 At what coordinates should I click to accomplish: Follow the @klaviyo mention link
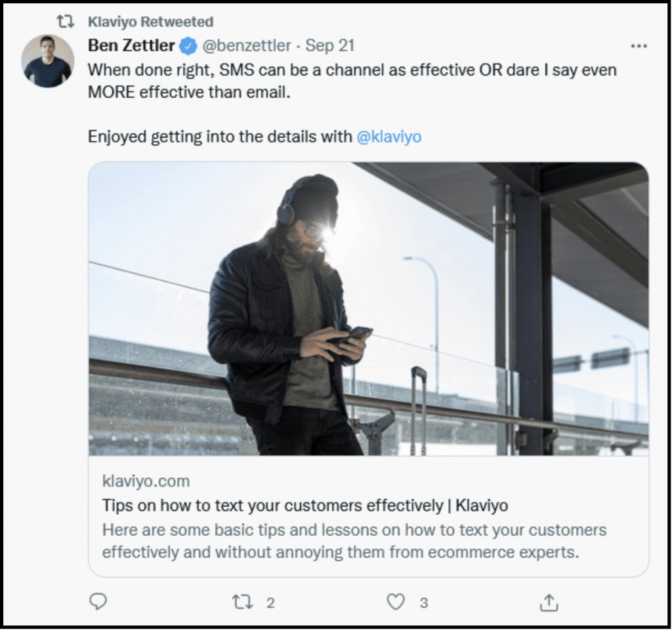click(388, 136)
